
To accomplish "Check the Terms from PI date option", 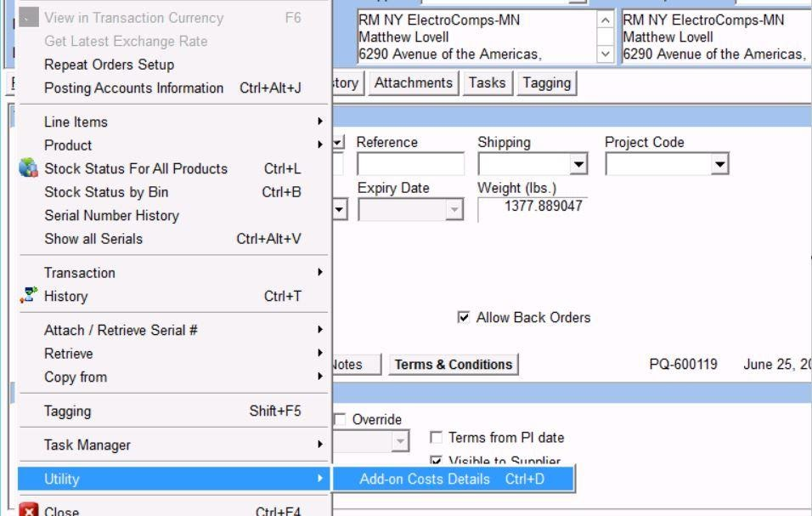I will 437,438.
